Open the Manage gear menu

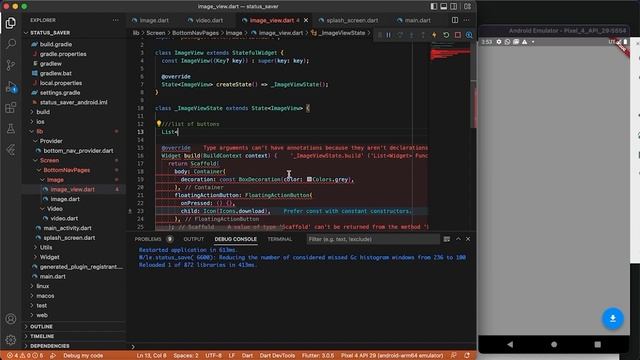pos(11,340)
